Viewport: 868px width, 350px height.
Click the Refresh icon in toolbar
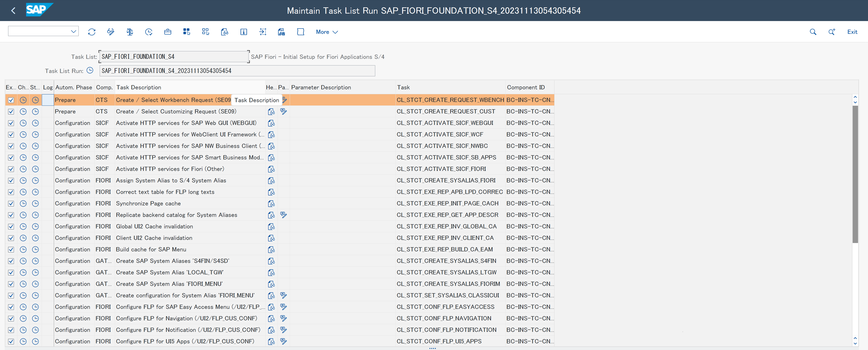[92, 32]
